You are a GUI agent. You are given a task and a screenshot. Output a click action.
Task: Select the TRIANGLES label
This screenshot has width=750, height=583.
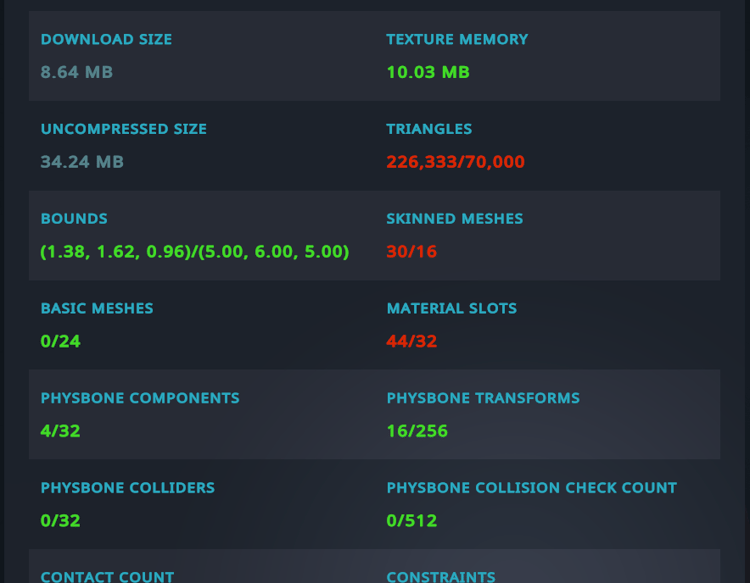click(429, 129)
